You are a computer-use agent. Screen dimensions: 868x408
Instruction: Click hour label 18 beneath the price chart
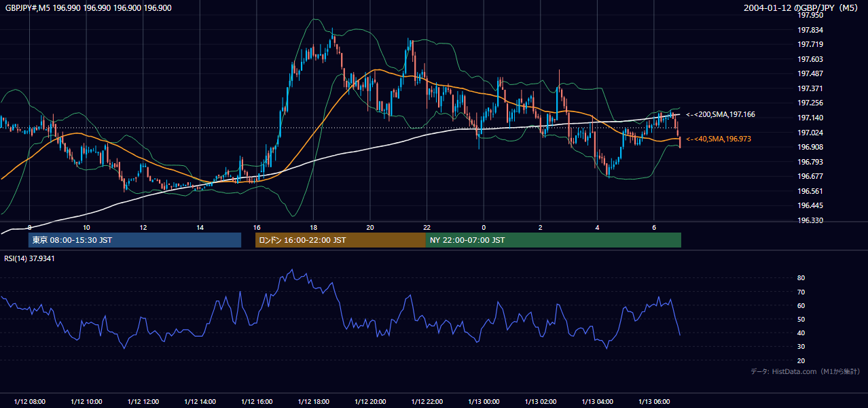313,227
